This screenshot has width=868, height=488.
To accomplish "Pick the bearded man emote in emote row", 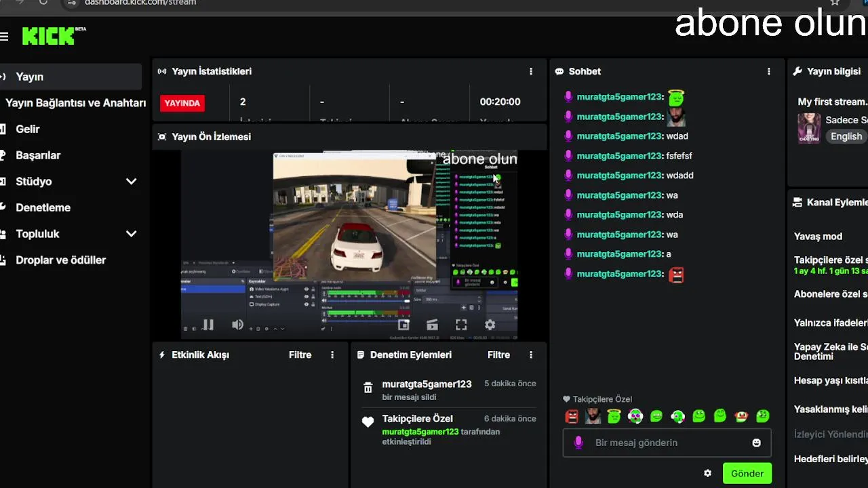I will 593,416.
